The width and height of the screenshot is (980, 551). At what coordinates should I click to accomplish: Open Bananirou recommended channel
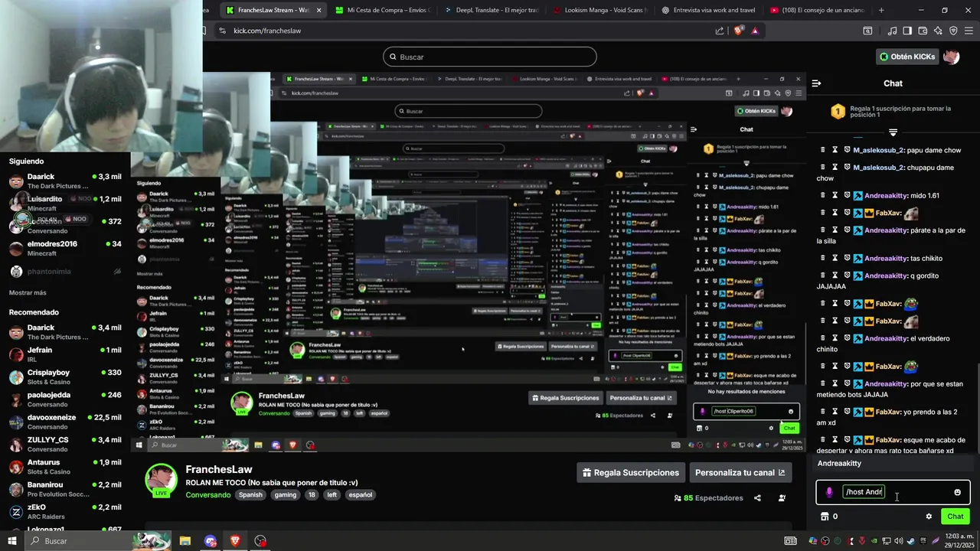coord(65,489)
